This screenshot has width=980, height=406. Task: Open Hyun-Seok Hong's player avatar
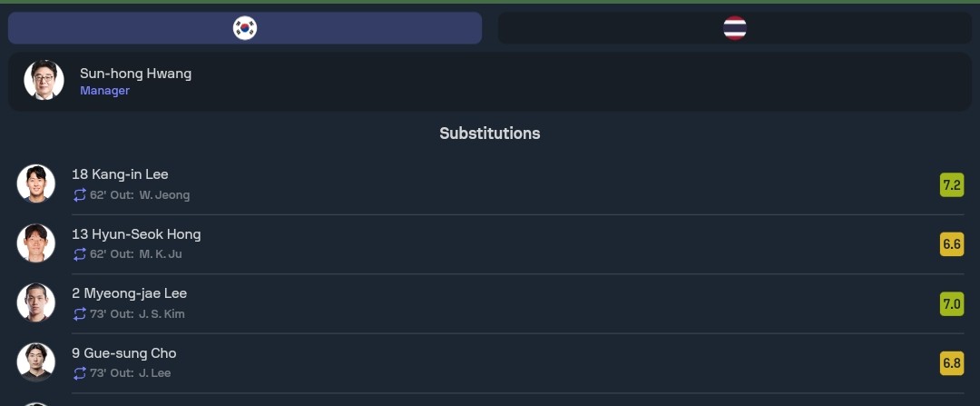36,243
